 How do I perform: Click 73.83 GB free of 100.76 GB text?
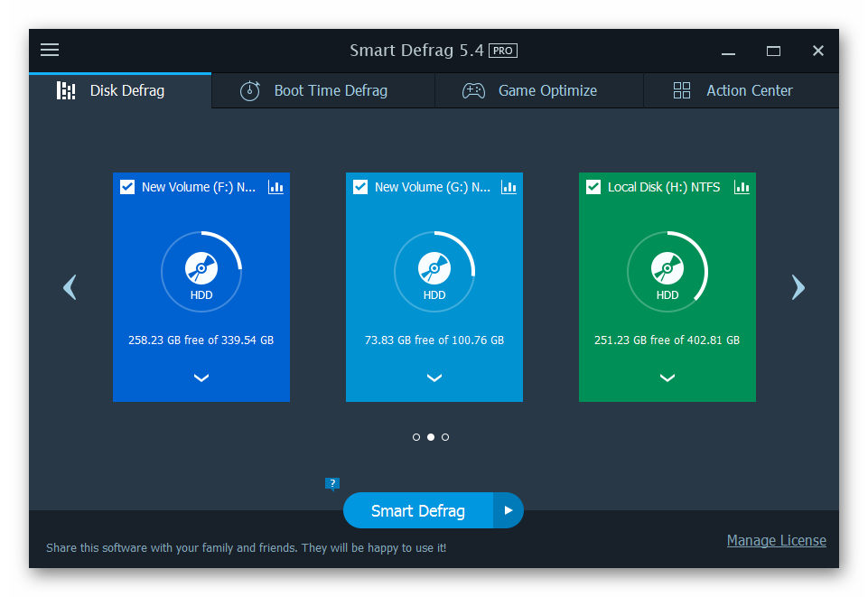pos(434,340)
